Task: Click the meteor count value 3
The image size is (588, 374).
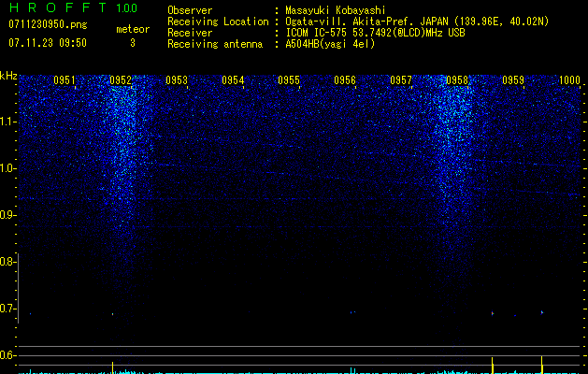Action: click(x=133, y=43)
